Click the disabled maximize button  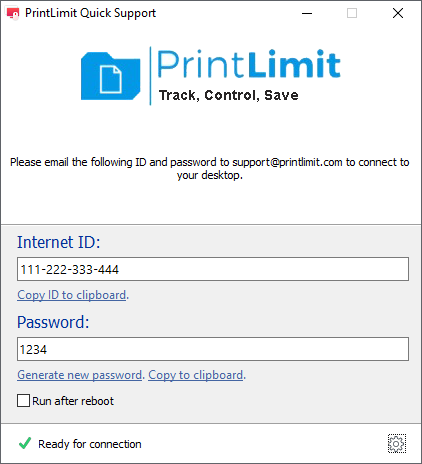click(352, 13)
